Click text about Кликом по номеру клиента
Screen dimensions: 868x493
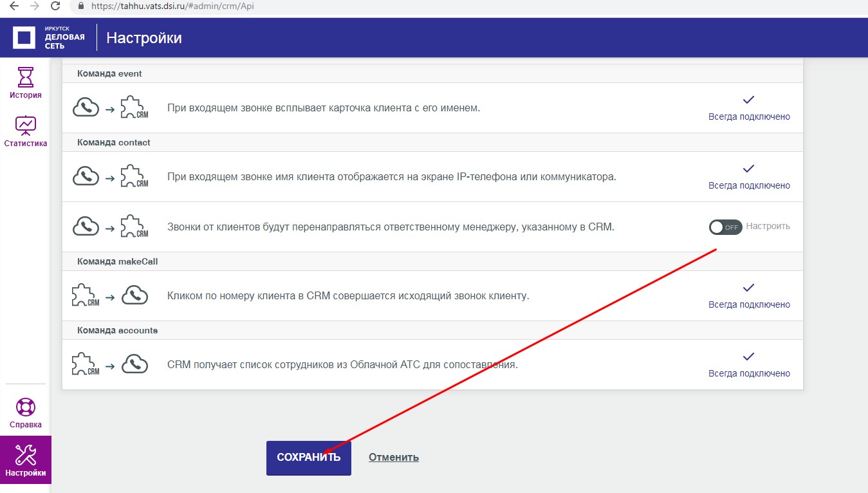click(x=348, y=296)
